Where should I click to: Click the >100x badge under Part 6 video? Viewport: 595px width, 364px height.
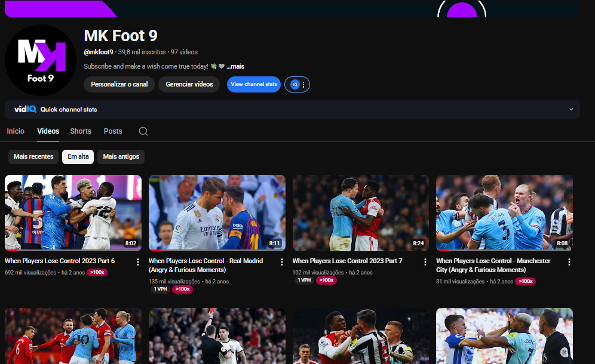(x=97, y=272)
